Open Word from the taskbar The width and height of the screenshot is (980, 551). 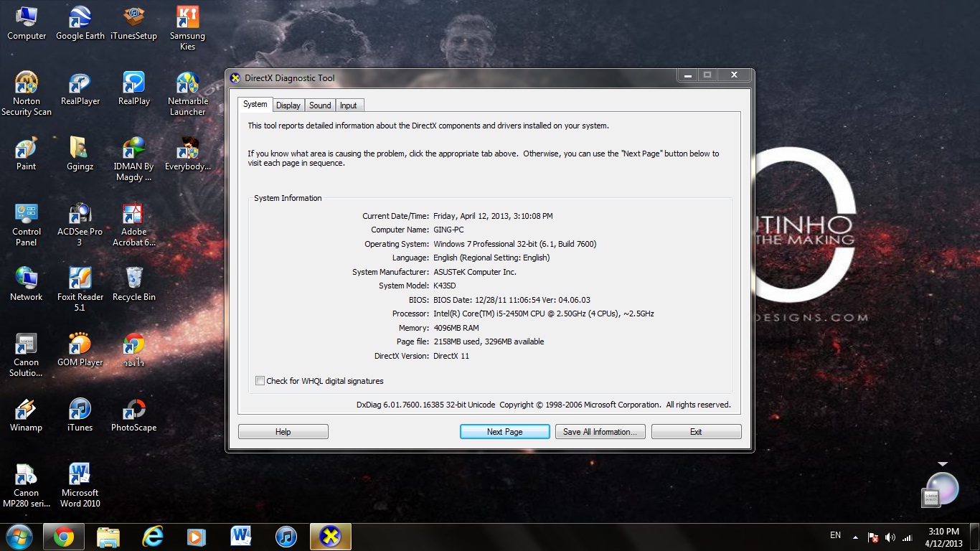pyautogui.click(x=241, y=537)
